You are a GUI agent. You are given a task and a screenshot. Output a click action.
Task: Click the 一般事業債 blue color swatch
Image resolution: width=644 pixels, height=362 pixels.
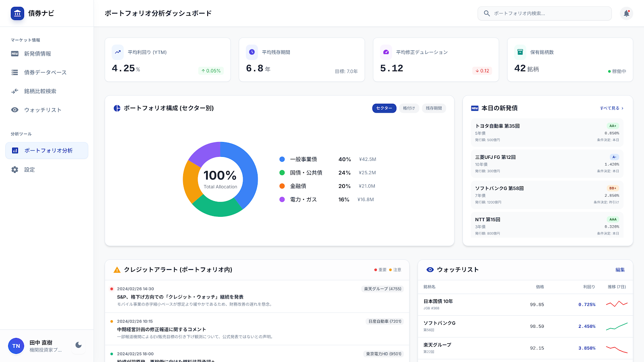(x=281, y=159)
